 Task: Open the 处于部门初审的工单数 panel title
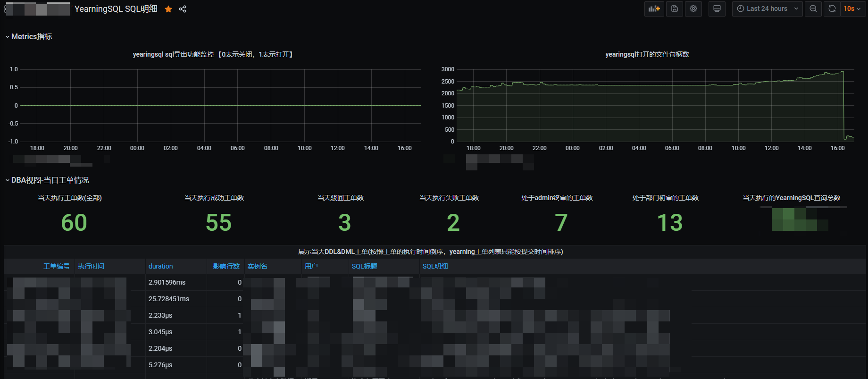(x=666, y=198)
